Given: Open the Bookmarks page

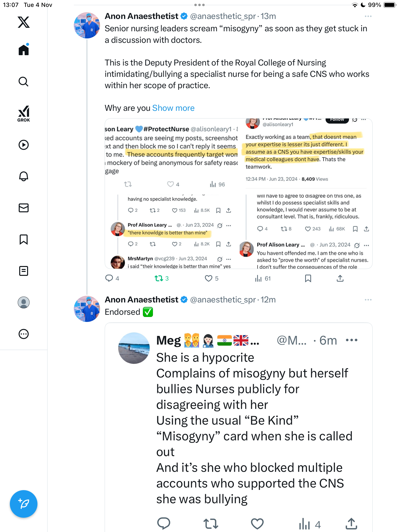Looking at the screenshot, I should [24, 239].
